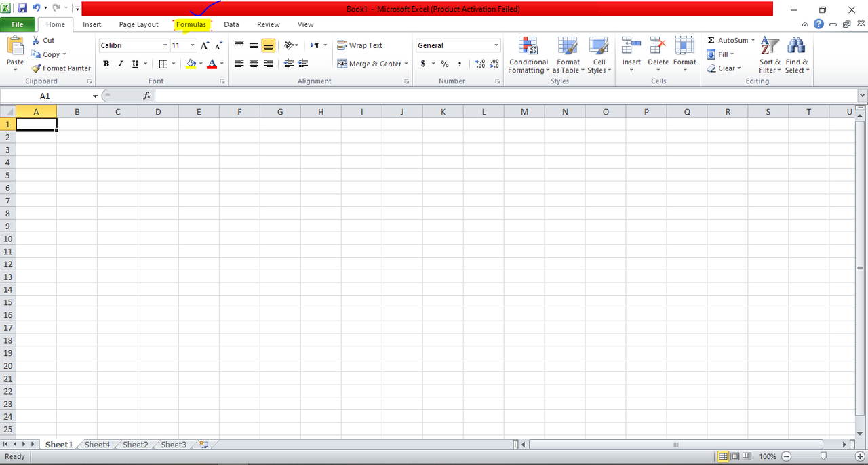Click the Middle Align icon

(x=254, y=45)
